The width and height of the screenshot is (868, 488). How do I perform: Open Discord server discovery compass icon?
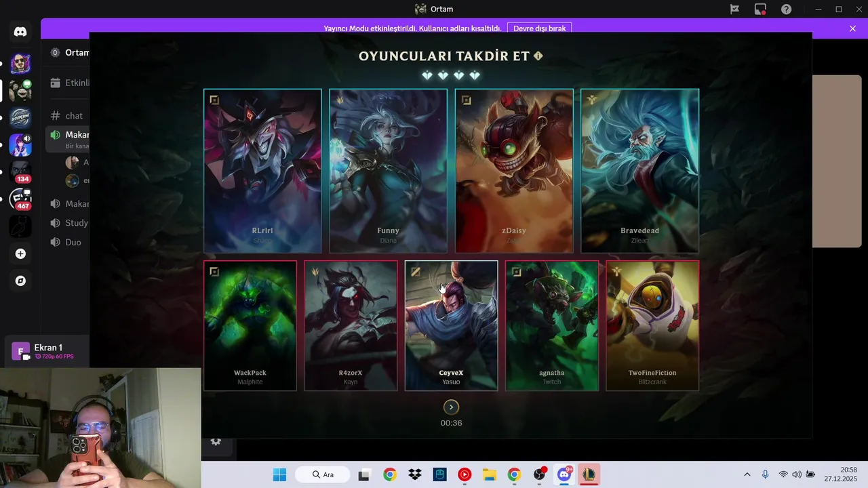20,281
